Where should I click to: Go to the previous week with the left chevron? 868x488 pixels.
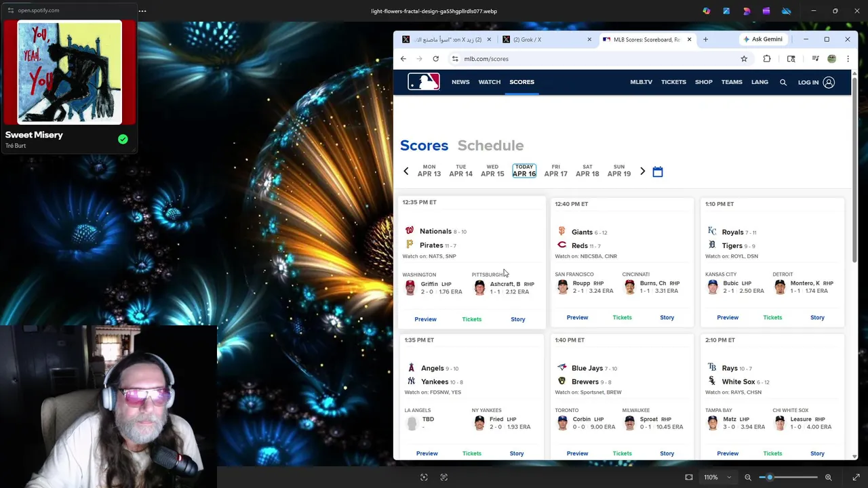tap(406, 171)
